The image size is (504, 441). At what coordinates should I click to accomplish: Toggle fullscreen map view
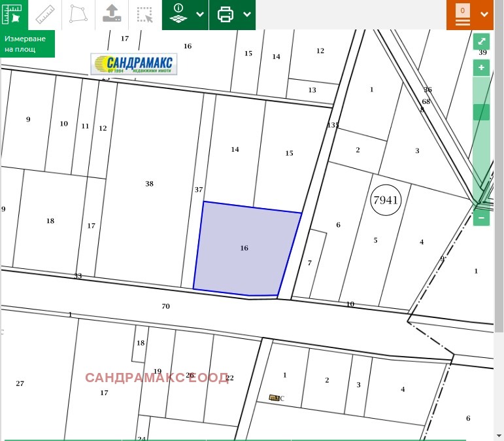[x=481, y=41]
